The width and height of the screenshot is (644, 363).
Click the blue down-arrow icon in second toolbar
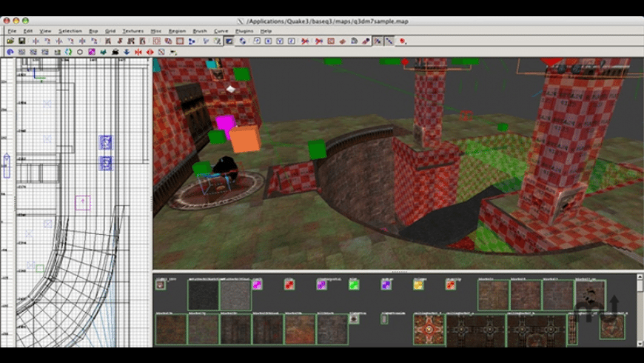click(127, 53)
